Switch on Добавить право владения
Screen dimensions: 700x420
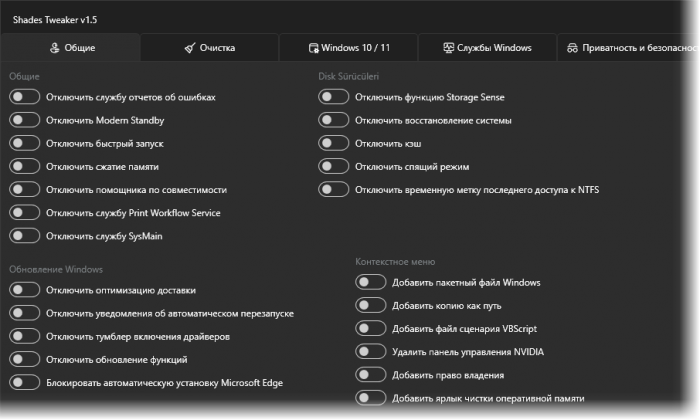[x=370, y=375]
